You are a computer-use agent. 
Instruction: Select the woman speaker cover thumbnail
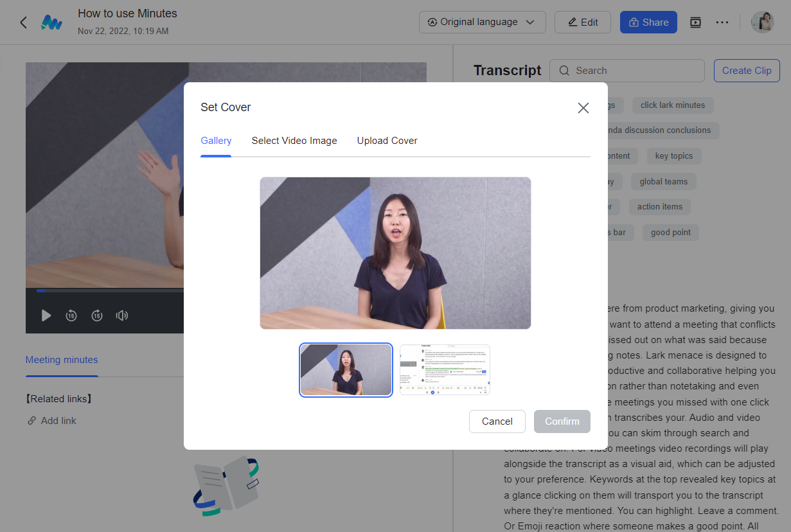click(346, 369)
